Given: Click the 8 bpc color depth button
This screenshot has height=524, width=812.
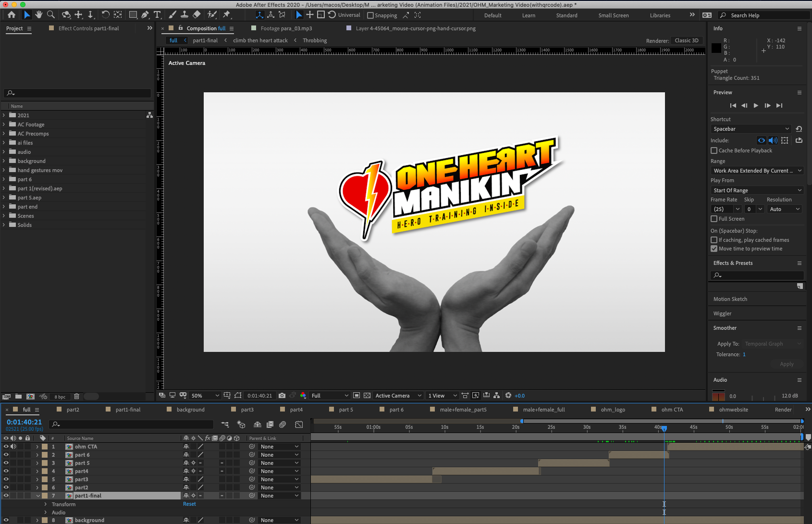Looking at the screenshot, I should pyautogui.click(x=60, y=397).
